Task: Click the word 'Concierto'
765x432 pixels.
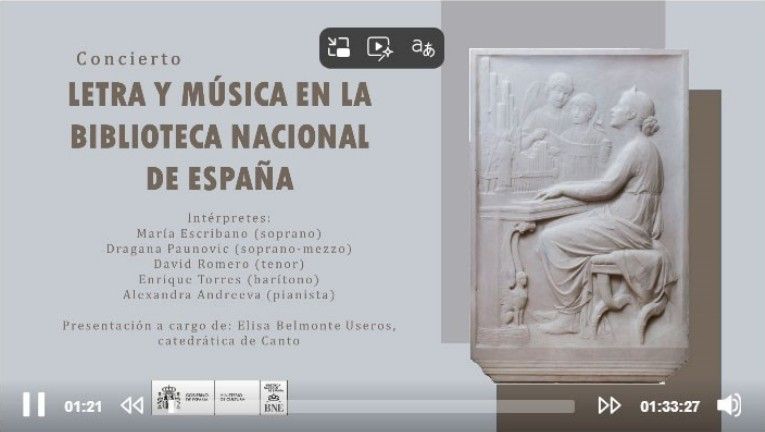Action: [129, 59]
